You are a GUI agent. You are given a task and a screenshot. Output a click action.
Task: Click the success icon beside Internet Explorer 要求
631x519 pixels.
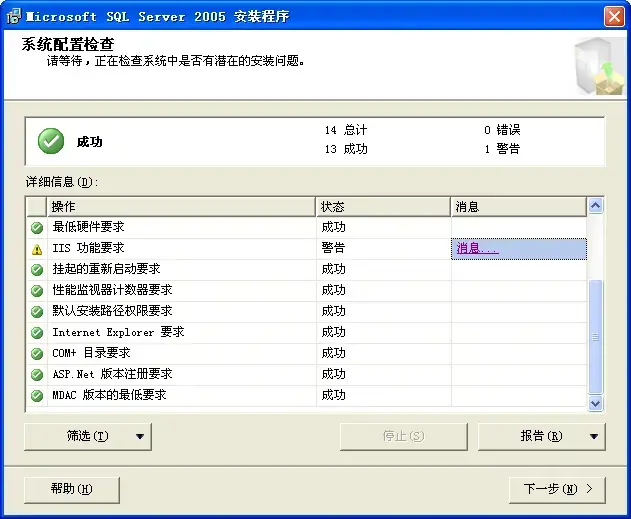click(37, 332)
